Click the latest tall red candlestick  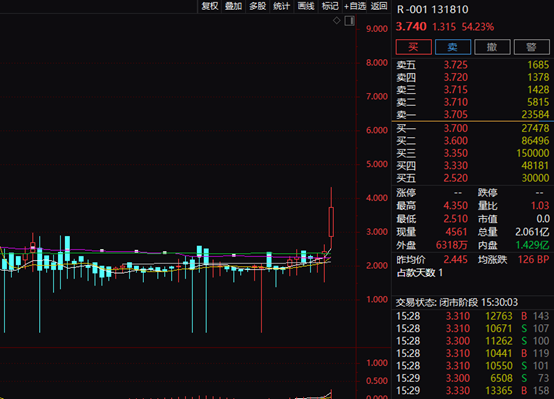331,222
